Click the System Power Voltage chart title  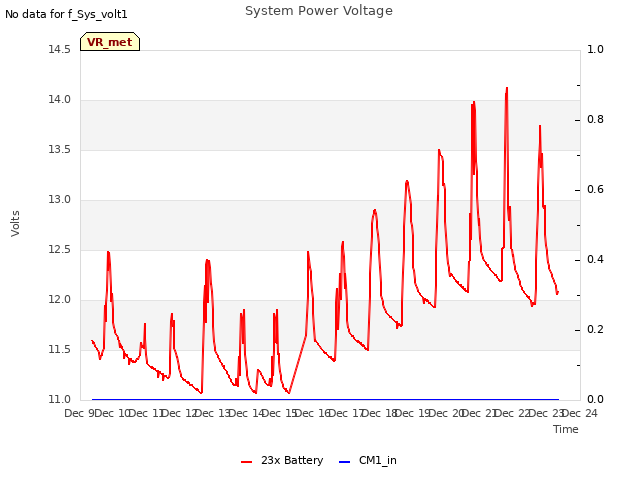[x=319, y=11]
